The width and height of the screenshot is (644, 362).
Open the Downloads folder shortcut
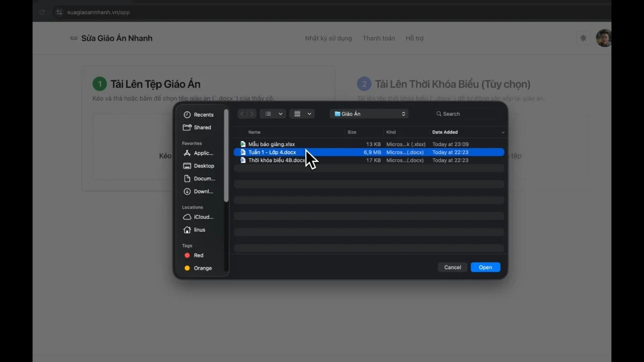click(202, 191)
